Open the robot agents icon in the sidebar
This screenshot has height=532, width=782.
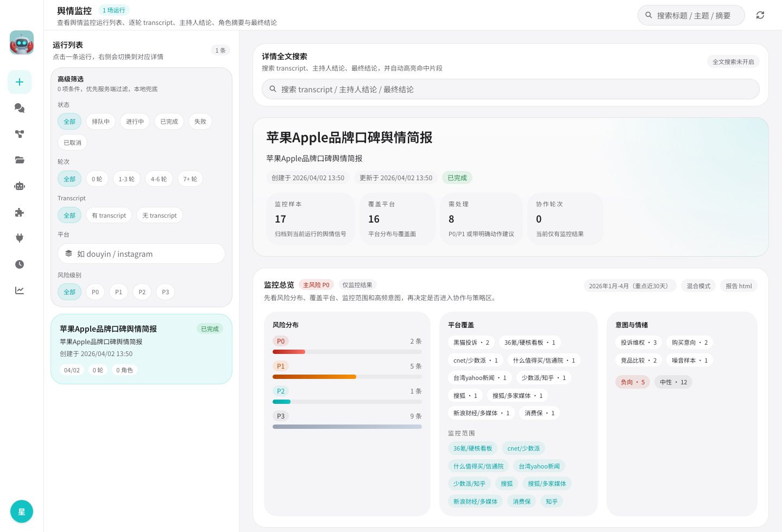(x=20, y=186)
